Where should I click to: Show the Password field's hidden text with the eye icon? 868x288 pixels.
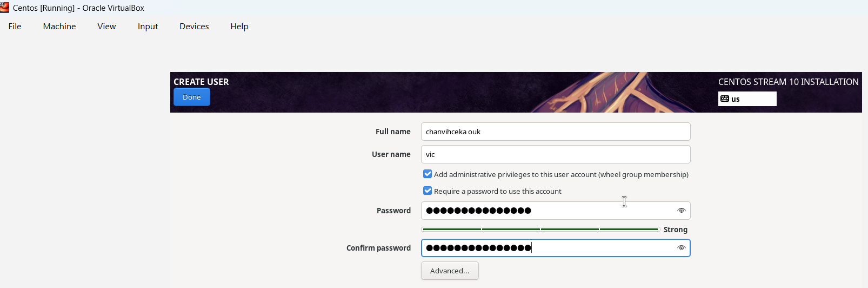pyautogui.click(x=681, y=211)
